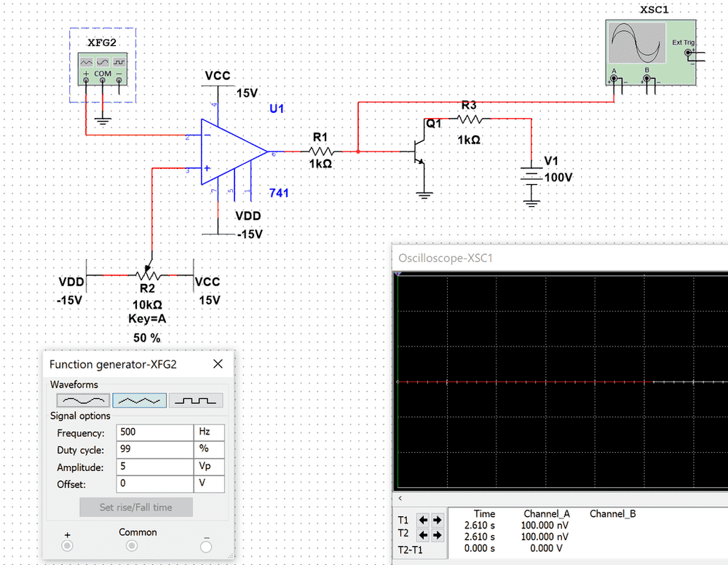The height and width of the screenshot is (565, 728).
Task: Open the offset V unit selector
Action: pos(208,485)
